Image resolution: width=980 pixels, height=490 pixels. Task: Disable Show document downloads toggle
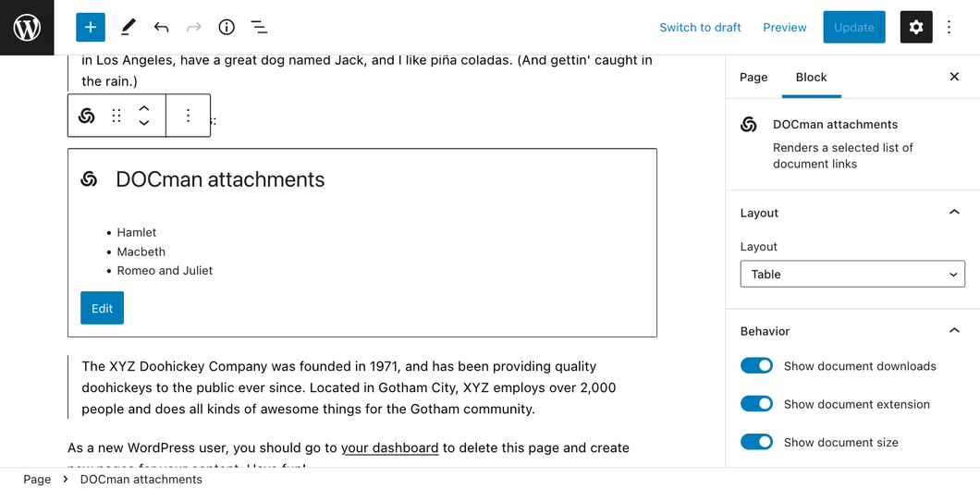[x=756, y=366]
